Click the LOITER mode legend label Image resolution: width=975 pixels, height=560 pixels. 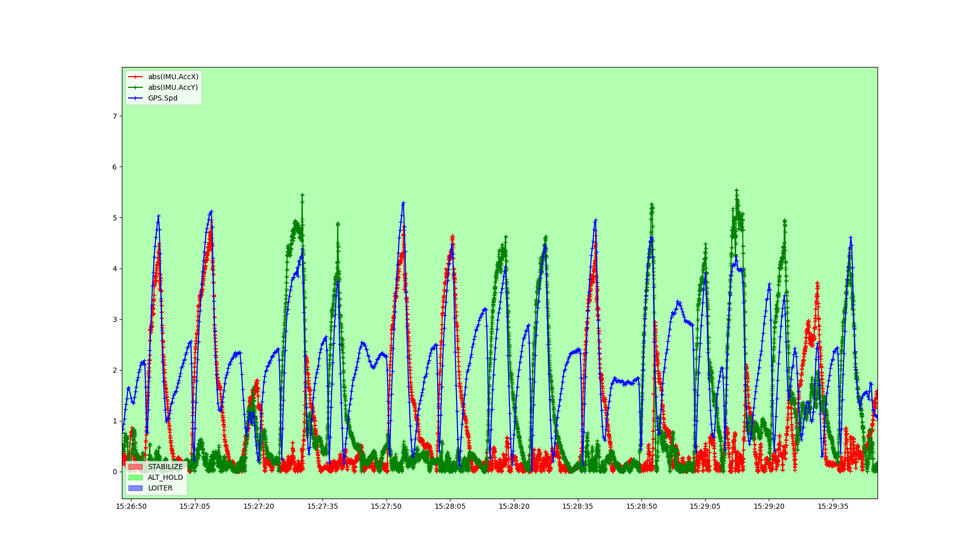[x=160, y=488]
